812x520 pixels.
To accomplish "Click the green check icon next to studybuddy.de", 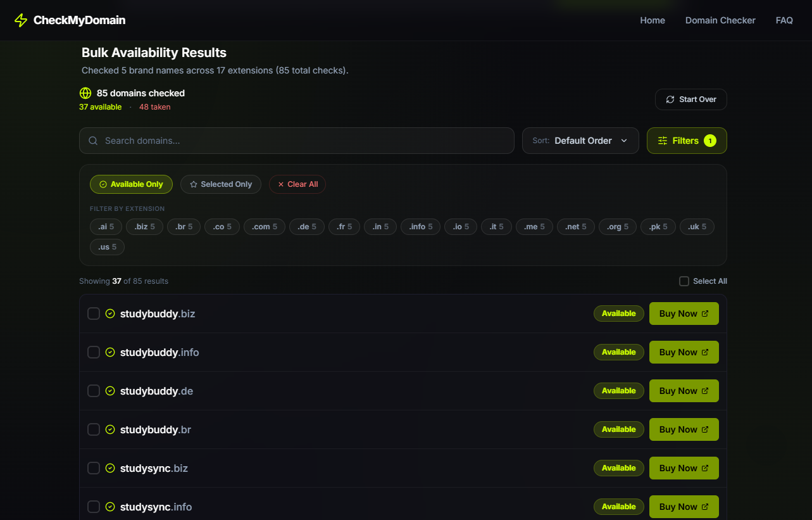I will point(110,391).
